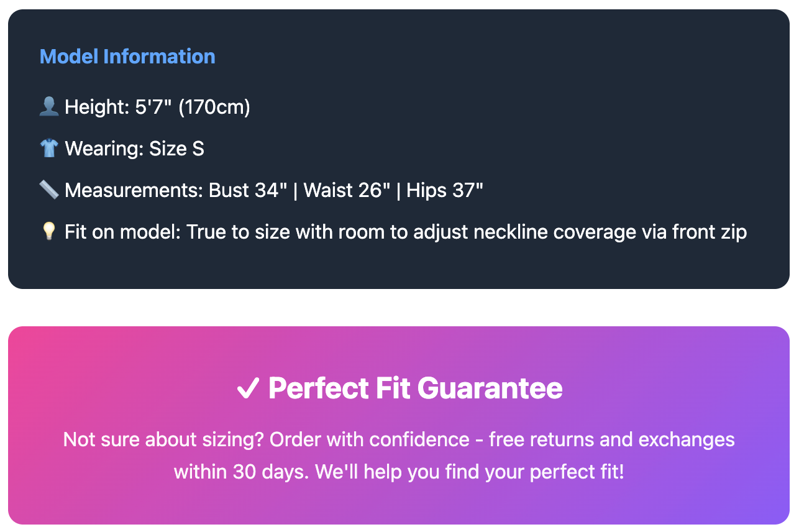
Task: Click the within 30 days text
Action: [240, 472]
